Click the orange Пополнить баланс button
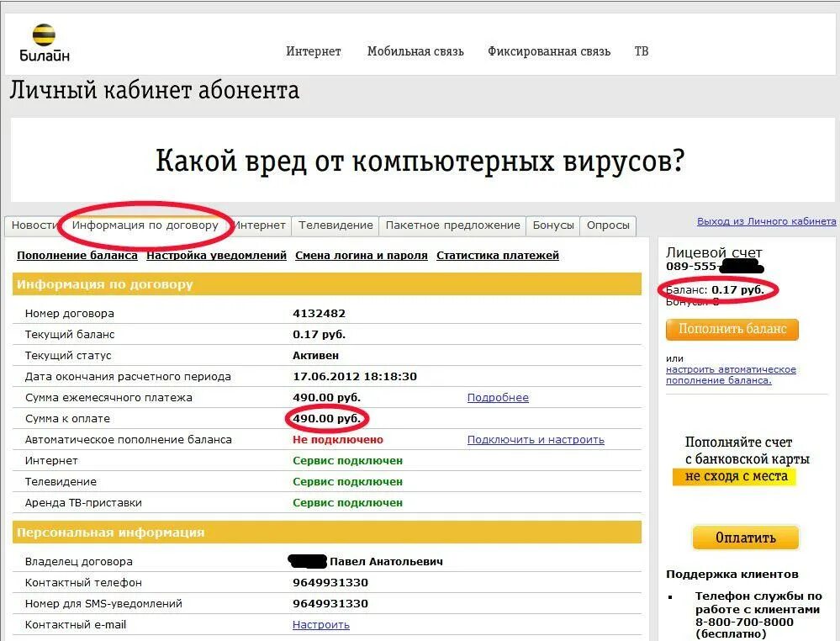 click(x=732, y=329)
